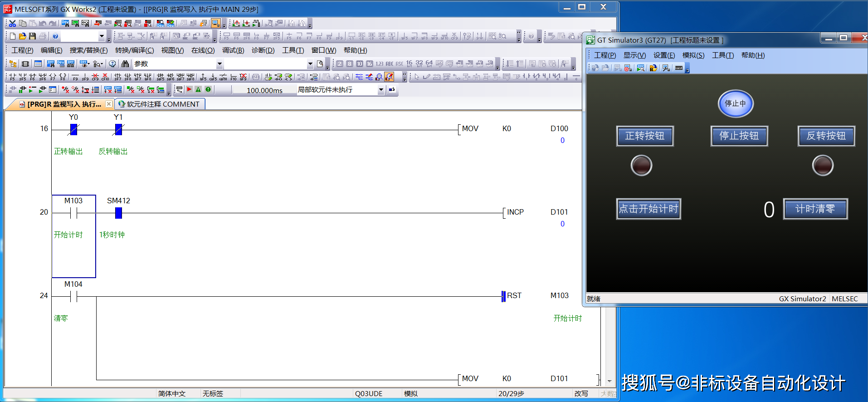Click the 停止按钮 button

pos(739,136)
